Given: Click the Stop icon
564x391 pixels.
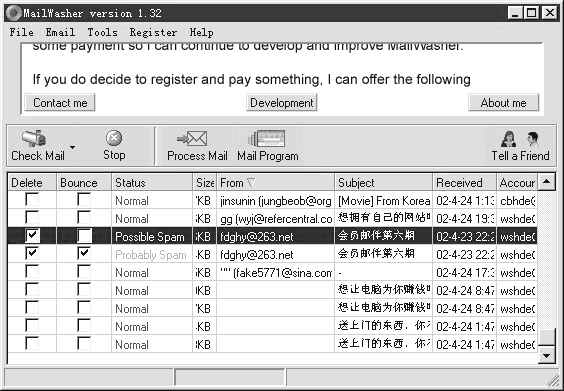Looking at the screenshot, I should (114, 138).
